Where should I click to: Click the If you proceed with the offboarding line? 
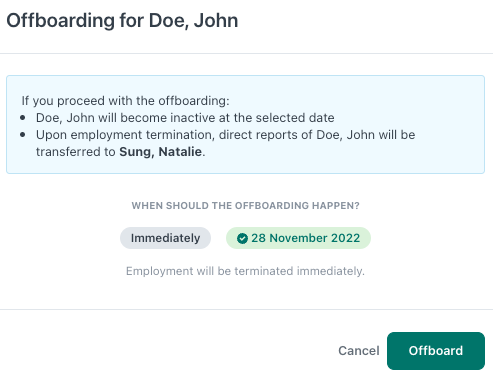point(125,101)
